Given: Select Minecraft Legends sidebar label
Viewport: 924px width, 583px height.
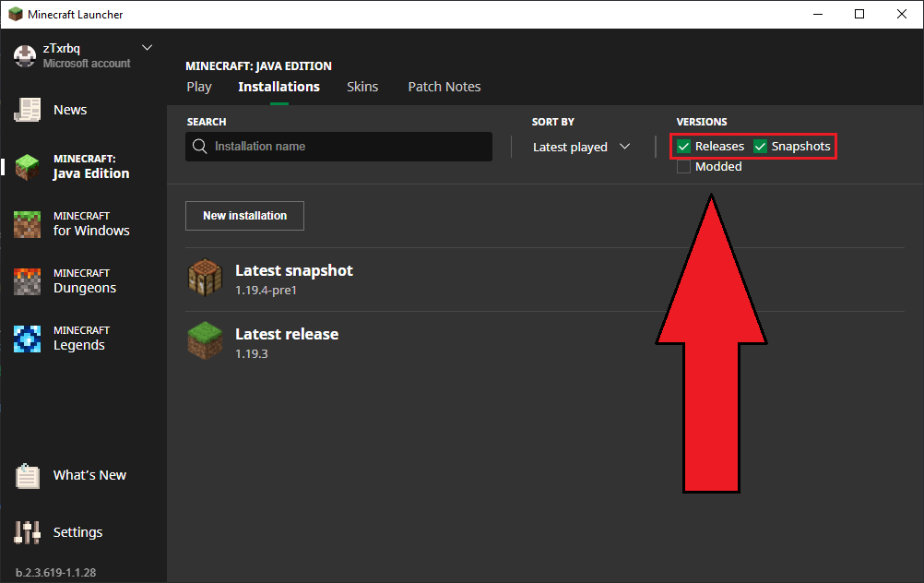Looking at the screenshot, I should (81, 339).
